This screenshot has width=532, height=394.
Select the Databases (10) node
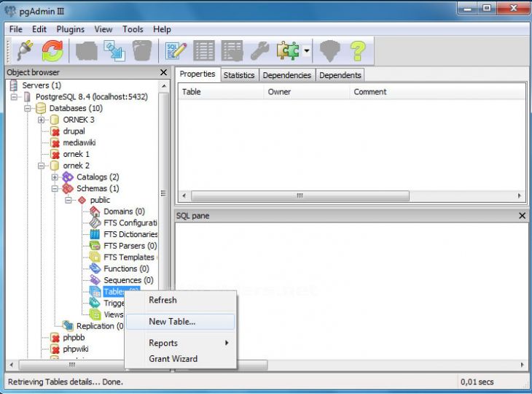pos(76,108)
